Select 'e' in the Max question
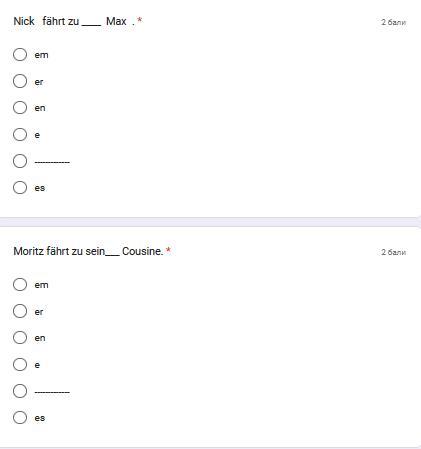The image size is (421, 449). point(20,134)
